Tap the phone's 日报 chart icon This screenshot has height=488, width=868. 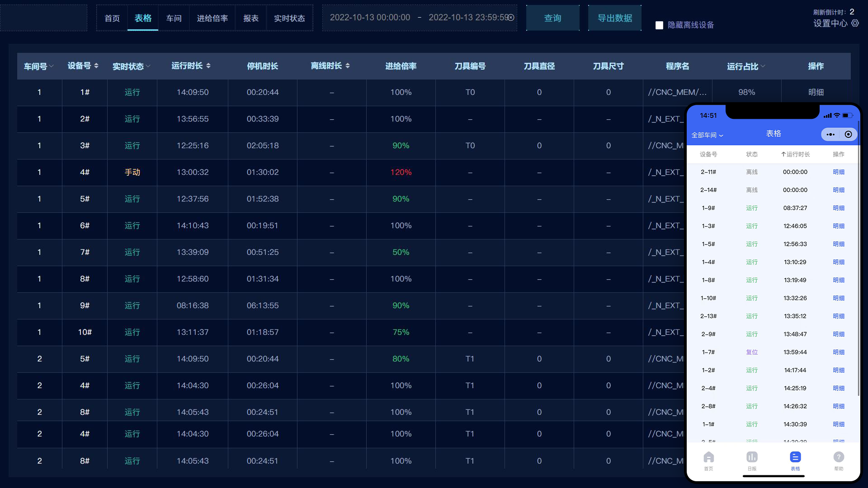click(752, 457)
